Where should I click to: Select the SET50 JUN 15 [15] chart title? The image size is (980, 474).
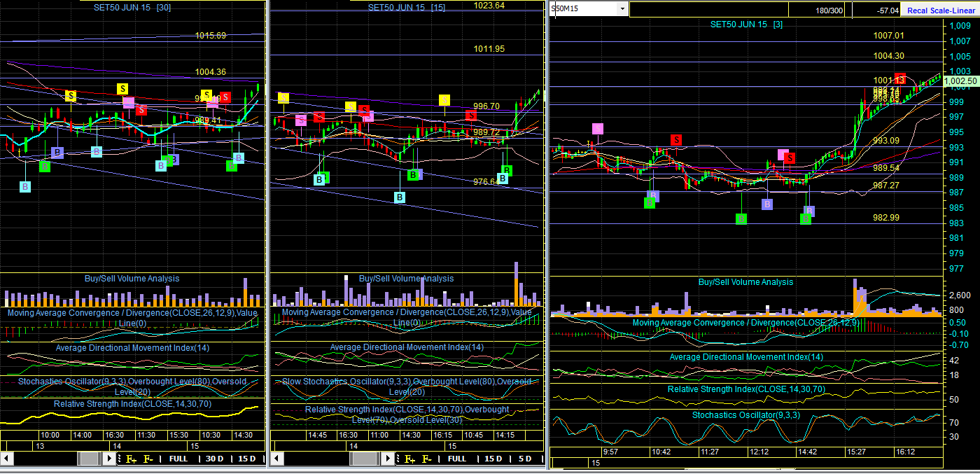[x=407, y=7]
